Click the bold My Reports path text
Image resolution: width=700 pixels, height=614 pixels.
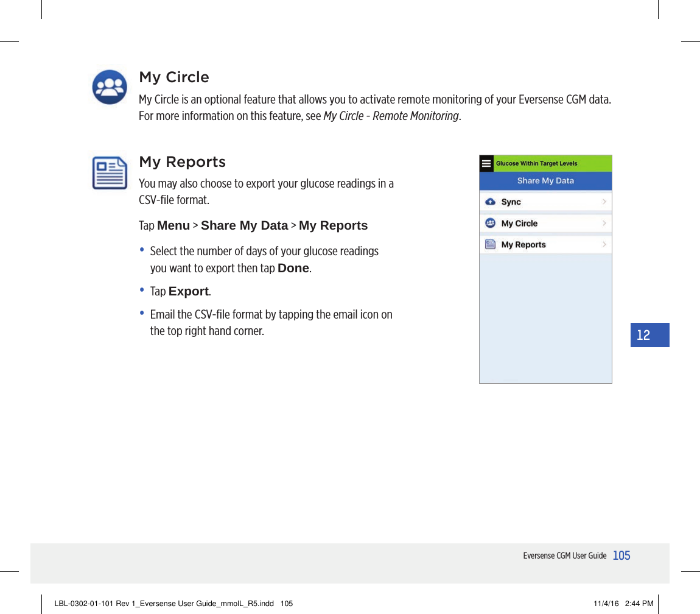coord(333,225)
